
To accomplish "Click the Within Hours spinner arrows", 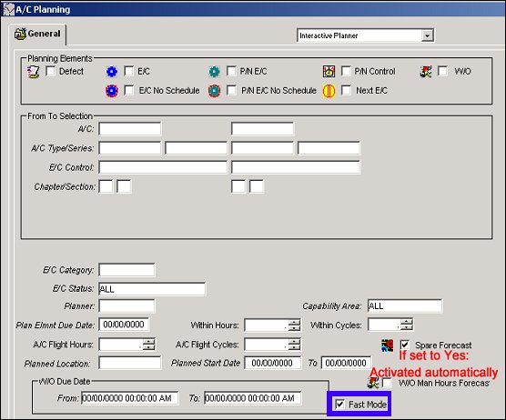I will point(294,325).
